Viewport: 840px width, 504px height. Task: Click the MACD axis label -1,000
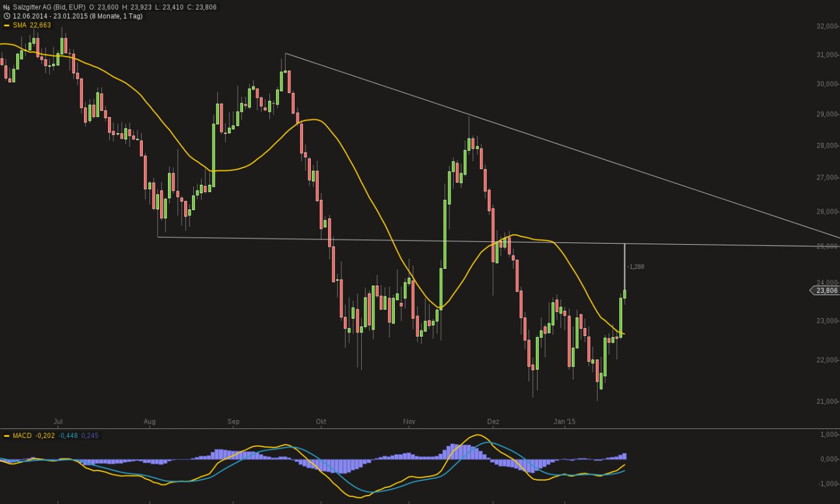pyautogui.click(x=827, y=484)
